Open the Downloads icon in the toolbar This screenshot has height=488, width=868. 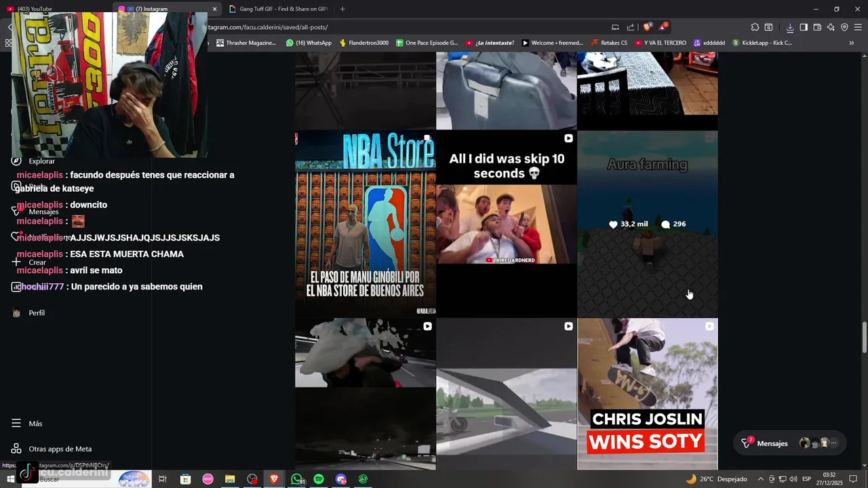pos(790,27)
